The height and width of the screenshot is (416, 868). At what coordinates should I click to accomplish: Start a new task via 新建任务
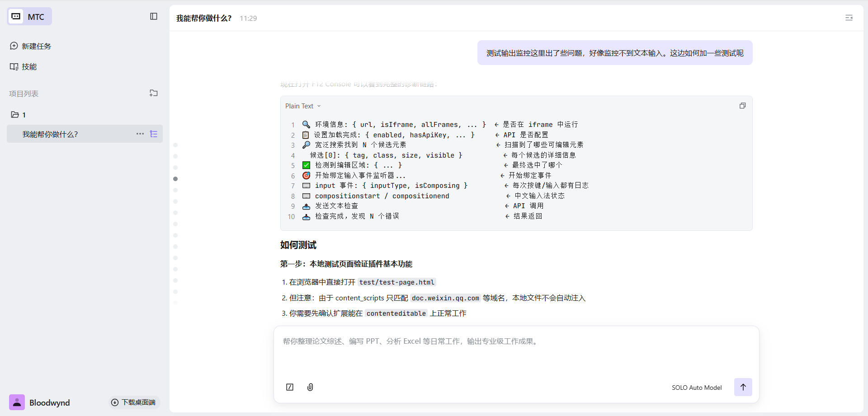(31, 46)
